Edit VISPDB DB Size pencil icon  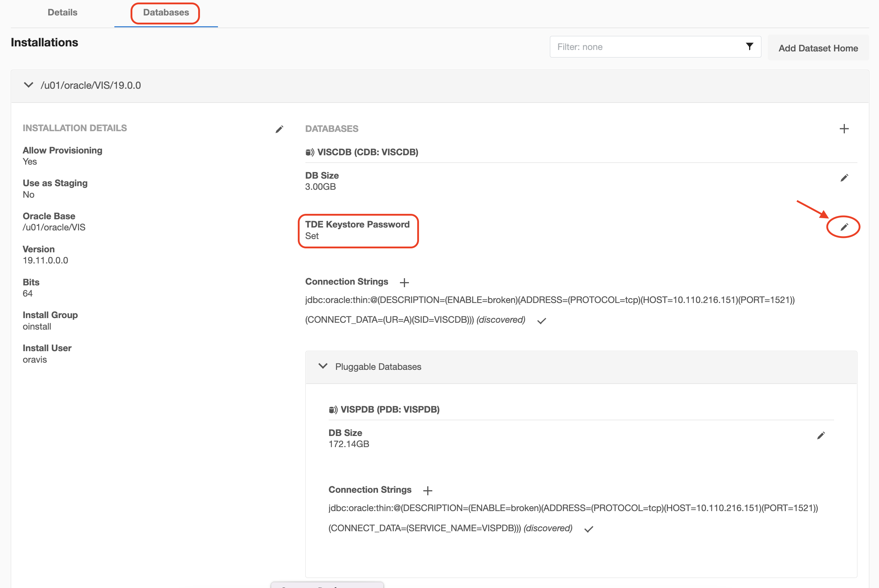[x=820, y=435]
